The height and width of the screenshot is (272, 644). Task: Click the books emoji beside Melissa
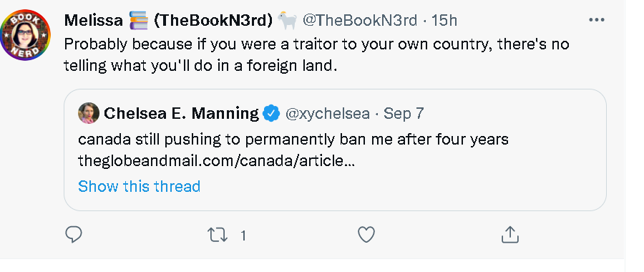click(x=138, y=20)
